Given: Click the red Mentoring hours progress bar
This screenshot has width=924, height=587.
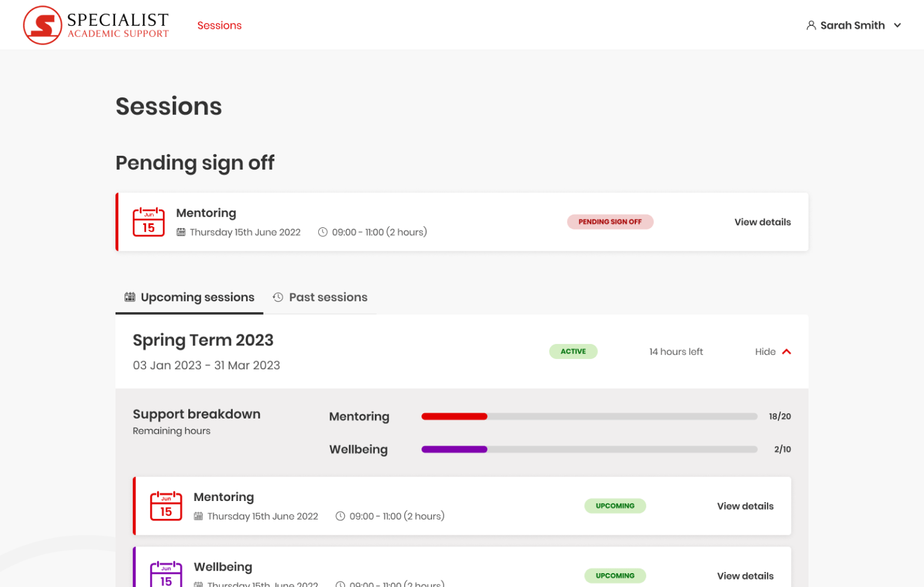Looking at the screenshot, I should (x=454, y=416).
